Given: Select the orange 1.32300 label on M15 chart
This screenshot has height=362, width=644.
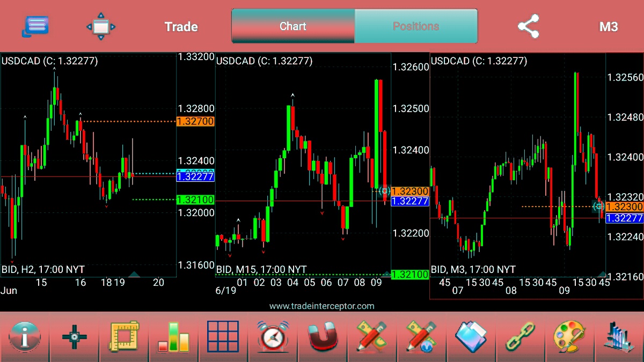Looking at the screenshot, I should [410, 191].
